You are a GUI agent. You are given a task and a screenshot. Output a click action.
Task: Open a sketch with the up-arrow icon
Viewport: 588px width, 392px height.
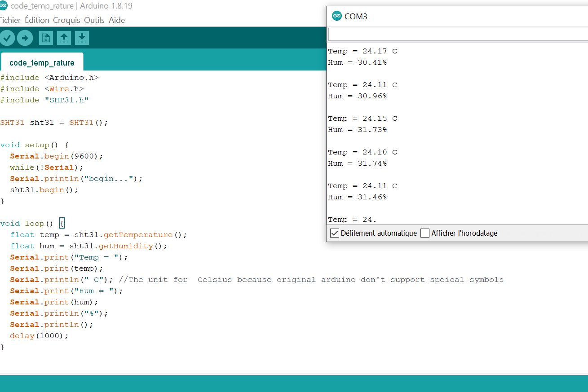pos(64,38)
